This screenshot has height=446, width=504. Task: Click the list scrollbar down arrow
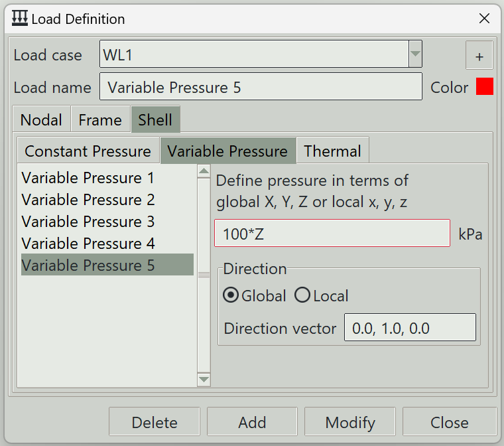204,380
